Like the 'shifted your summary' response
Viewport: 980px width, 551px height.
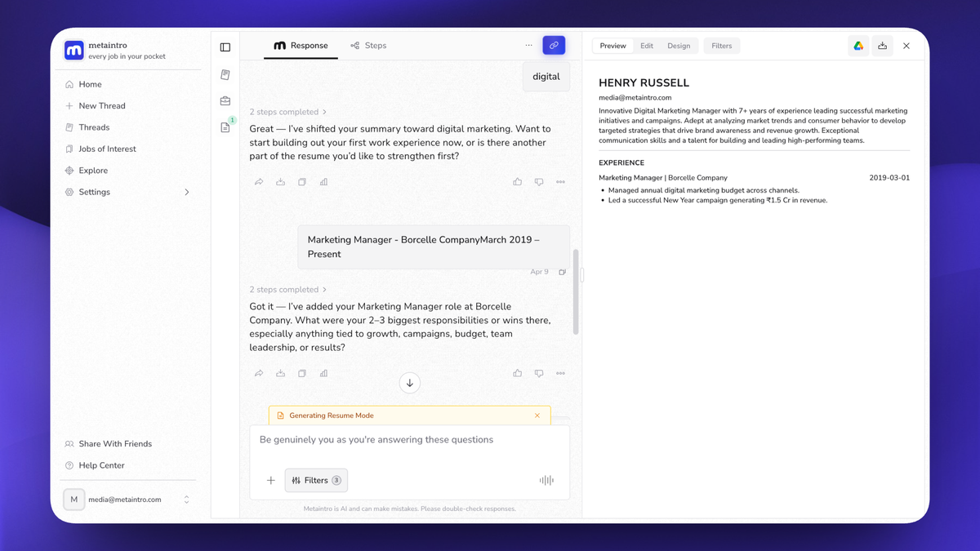pos(518,182)
